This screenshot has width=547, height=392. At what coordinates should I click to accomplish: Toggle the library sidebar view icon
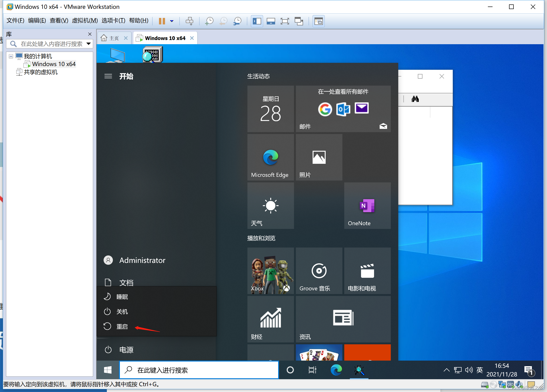(257, 21)
